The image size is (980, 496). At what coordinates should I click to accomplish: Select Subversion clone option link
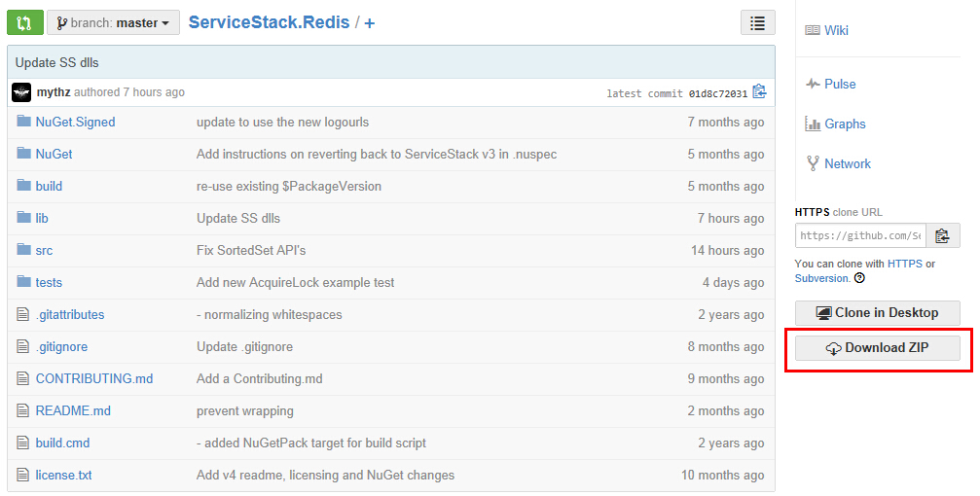tap(821, 278)
